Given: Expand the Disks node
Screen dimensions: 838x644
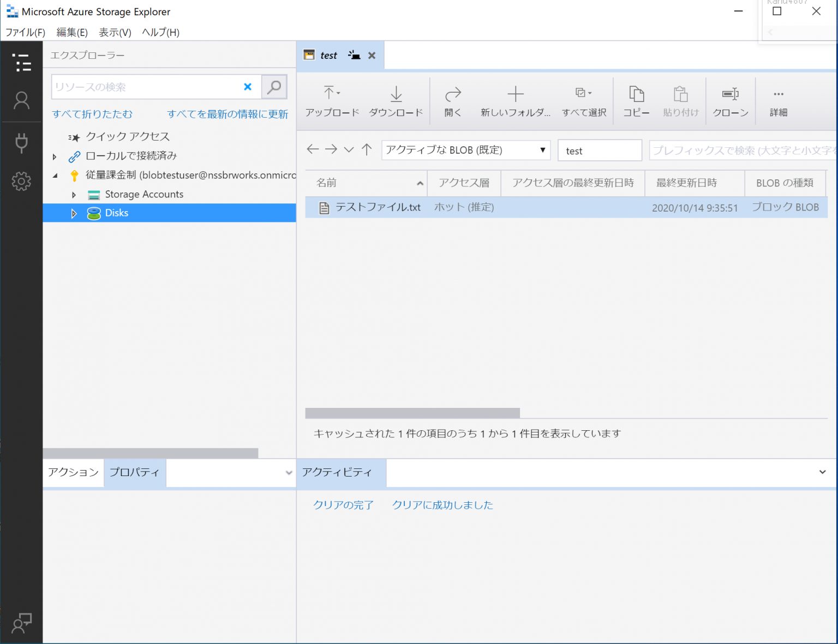Looking at the screenshot, I should (x=74, y=213).
